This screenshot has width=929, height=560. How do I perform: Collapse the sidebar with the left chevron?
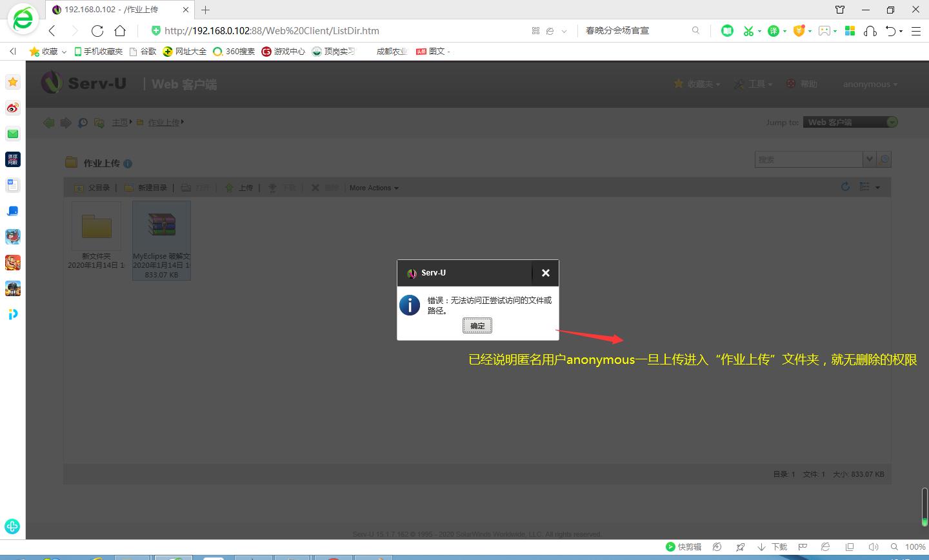point(12,51)
